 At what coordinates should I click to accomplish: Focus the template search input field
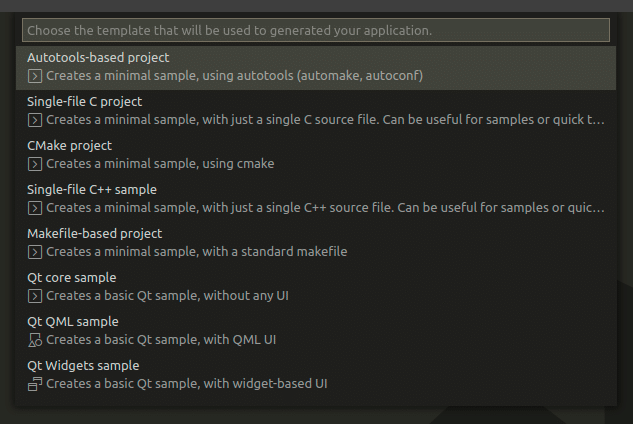tap(316, 30)
